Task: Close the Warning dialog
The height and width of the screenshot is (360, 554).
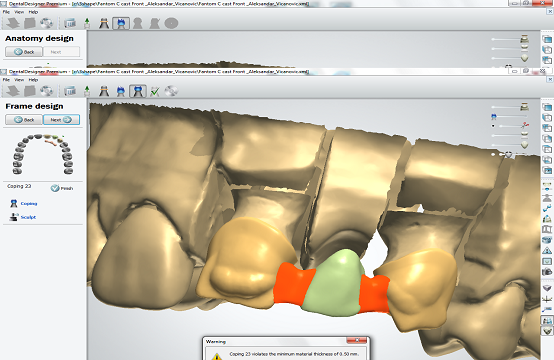Action: (x=356, y=341)
